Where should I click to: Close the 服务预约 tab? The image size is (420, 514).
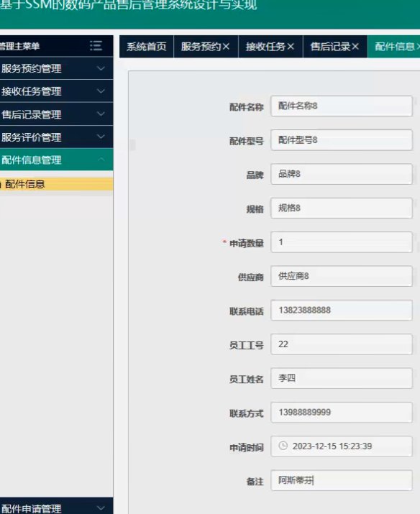[226, 47]
